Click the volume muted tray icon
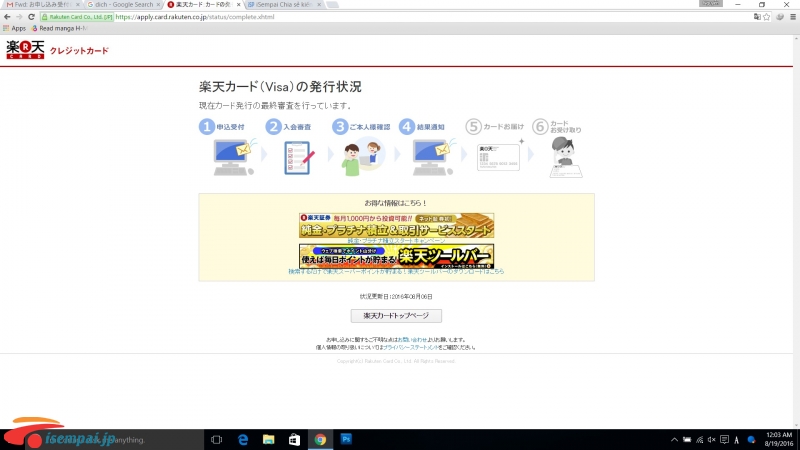 coord(712,440)
